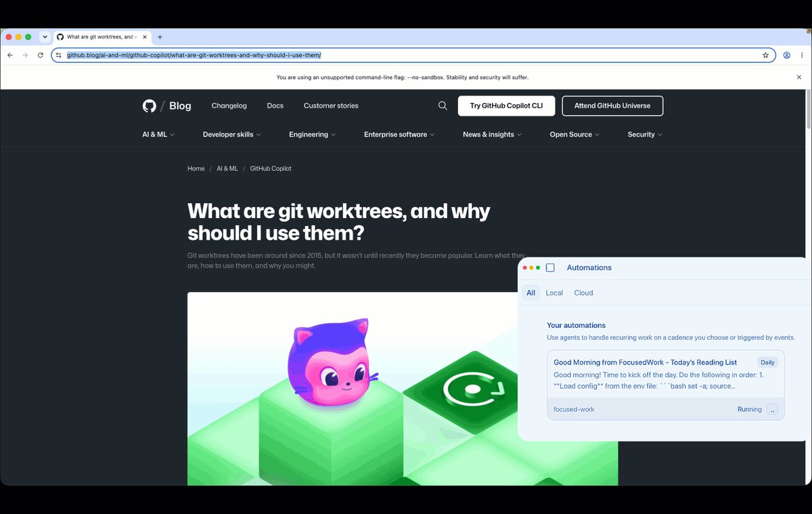Open a new browser tab with plus icon
This screenshot has width=812, height=514.
click(x=160, y=37)
